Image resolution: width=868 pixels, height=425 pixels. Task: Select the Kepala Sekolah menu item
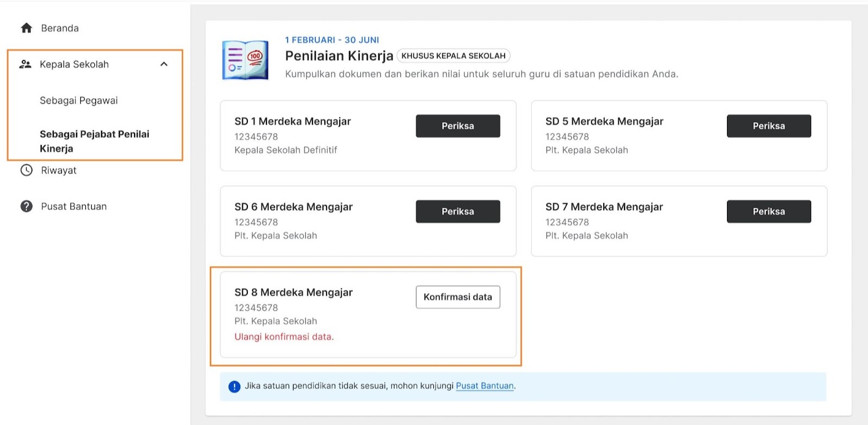click(74, 65)
